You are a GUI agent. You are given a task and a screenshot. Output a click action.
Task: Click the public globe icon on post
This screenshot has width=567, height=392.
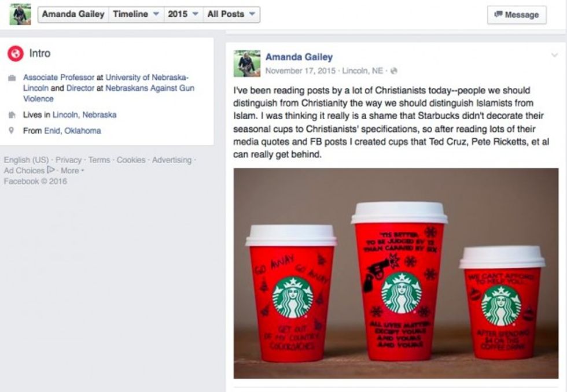tap(394, 71)
